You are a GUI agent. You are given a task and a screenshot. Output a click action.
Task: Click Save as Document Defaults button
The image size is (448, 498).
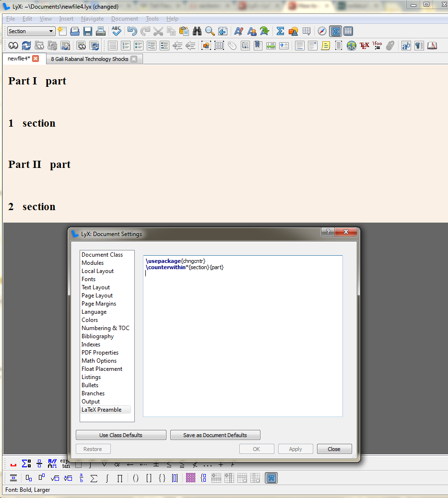click(215, 435)
